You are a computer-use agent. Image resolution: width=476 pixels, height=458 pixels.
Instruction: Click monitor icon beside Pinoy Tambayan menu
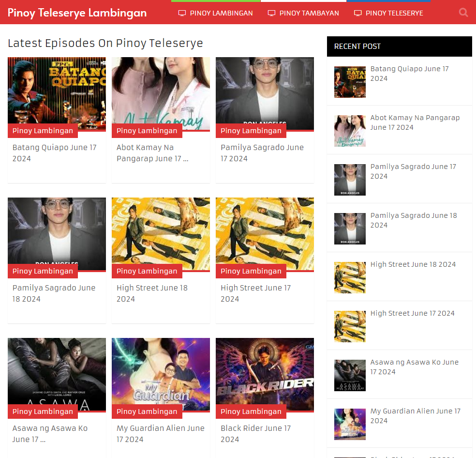coord(272,13)
